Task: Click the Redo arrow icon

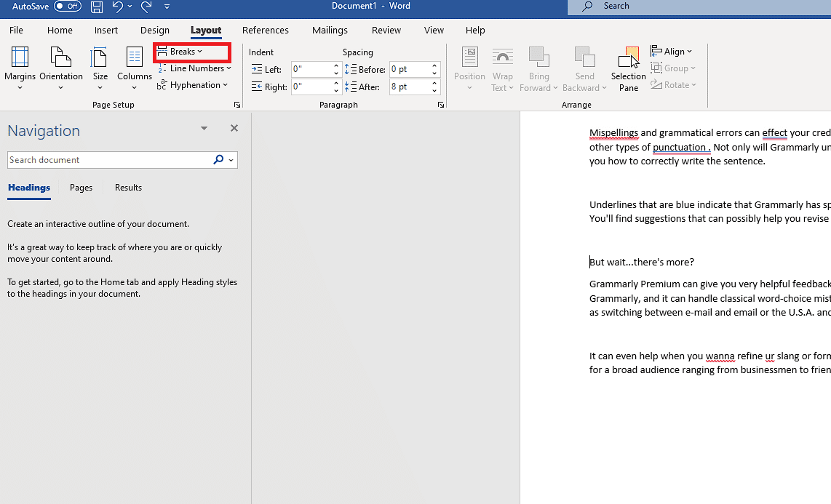Action: click(146, 7)
